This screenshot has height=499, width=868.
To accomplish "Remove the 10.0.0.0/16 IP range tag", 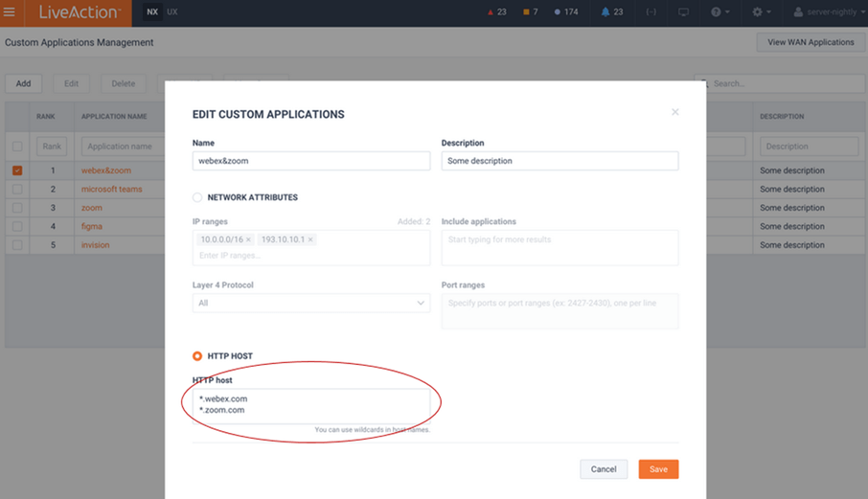I will coord(248,239).
